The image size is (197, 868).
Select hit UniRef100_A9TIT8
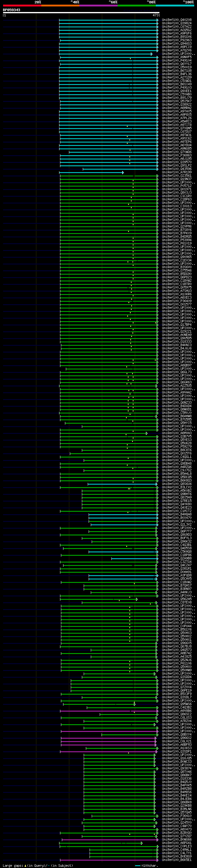click(177, 125)
